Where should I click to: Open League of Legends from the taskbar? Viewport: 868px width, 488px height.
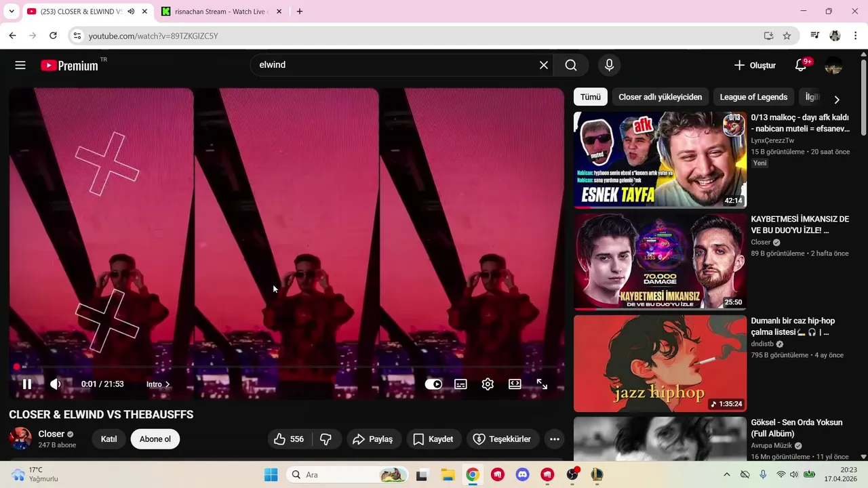(x=597, y=474)
